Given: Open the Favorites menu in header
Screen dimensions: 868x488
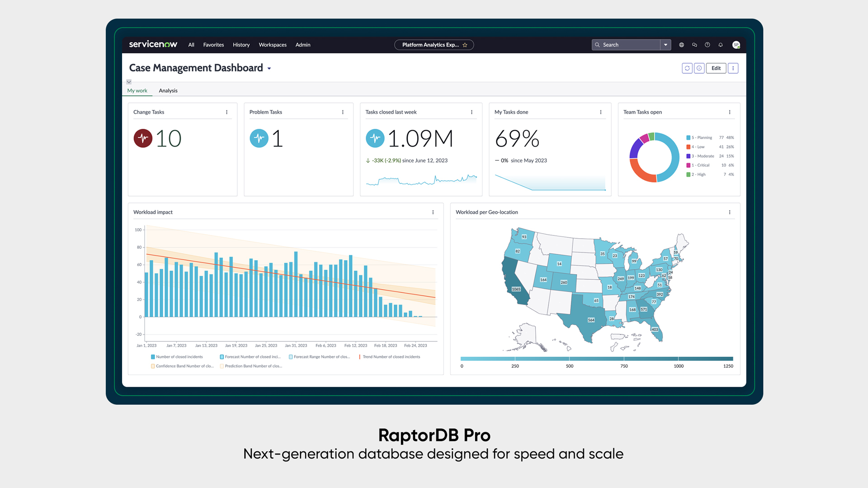Looking at the screenshot, I should tap(213, 45).
